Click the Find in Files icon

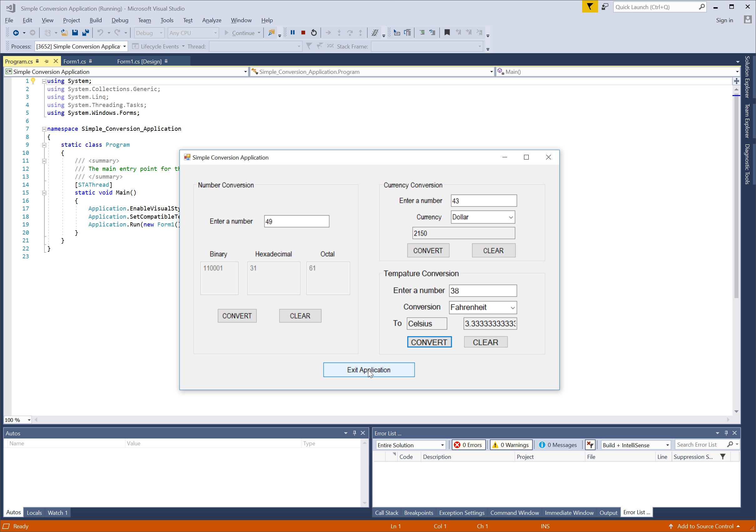[x=271, y=33]
